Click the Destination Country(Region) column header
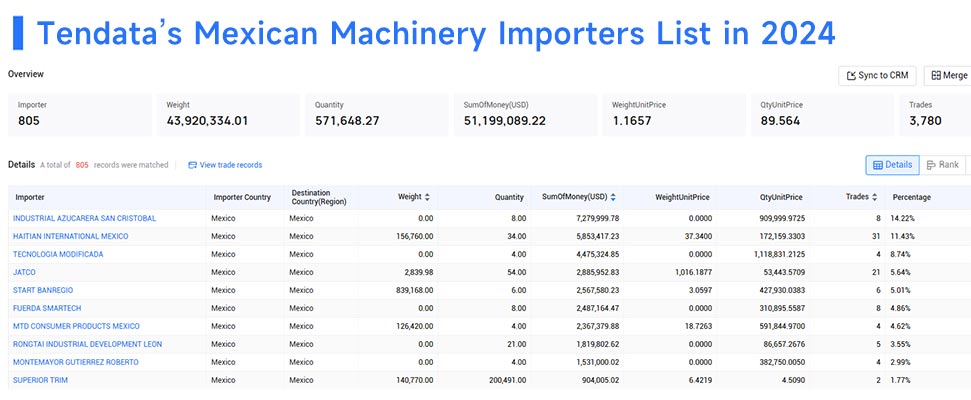Image resolution: width=971 pixels, height=400 pixels. (x=319, y=198)
